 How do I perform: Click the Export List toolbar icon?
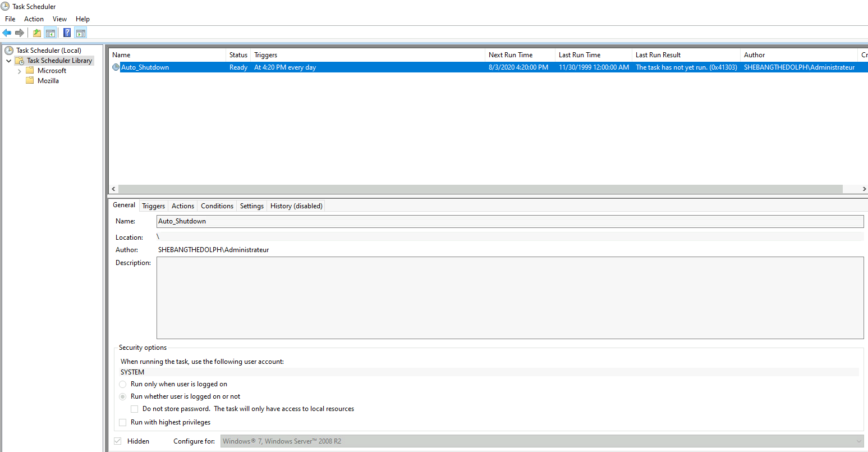pyautogui.click(x=36, y=33)
